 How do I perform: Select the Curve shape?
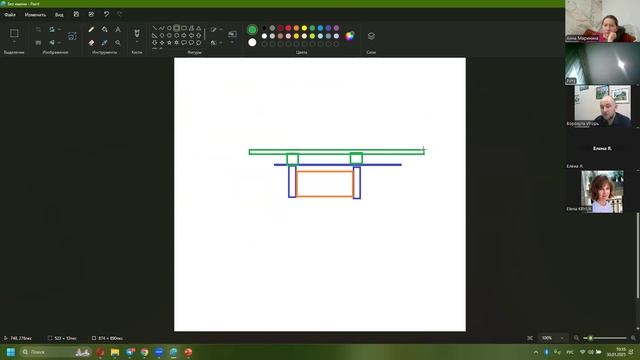162,28
